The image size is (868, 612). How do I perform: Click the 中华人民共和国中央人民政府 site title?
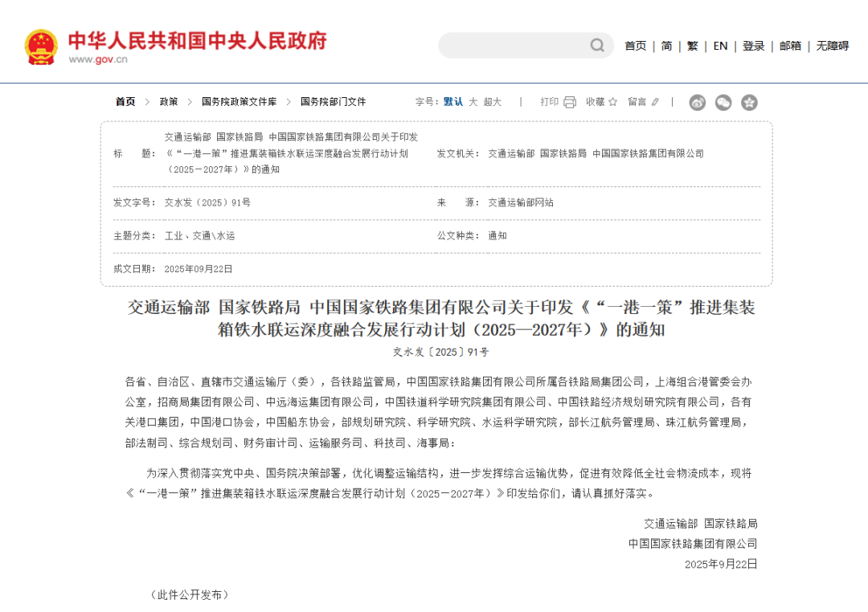[x=198, y=41]
